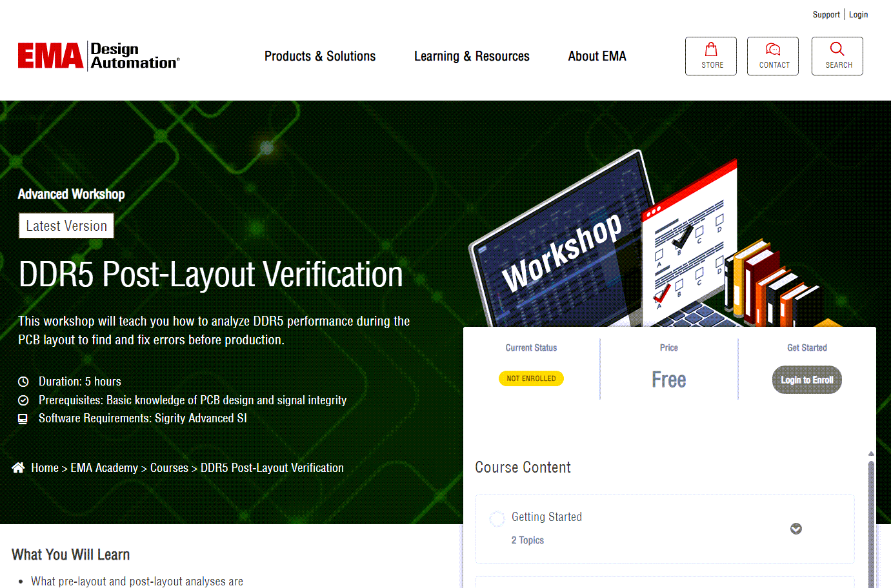Viewport: 891px width, 588px height.
Task: Click 'Software Requirements: Sigrity Advanced SI' text
Action: [x=143, y=418]
